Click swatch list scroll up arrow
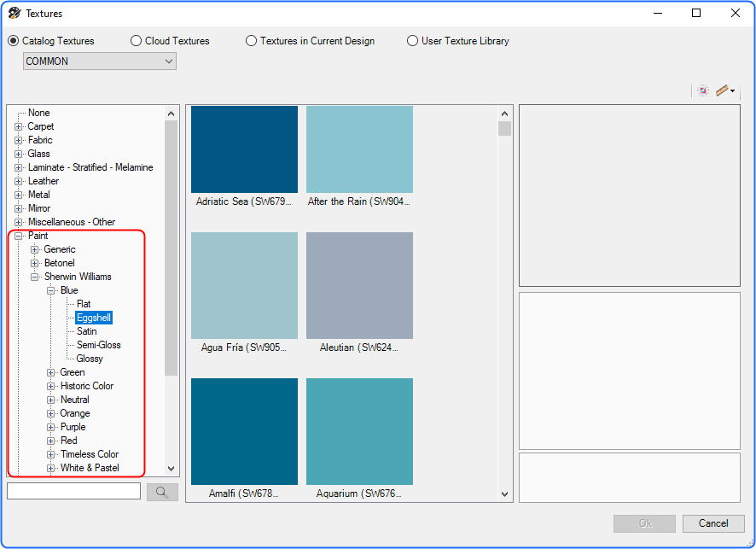Viewport: 756px width, 549px height. tap(505, 114)
